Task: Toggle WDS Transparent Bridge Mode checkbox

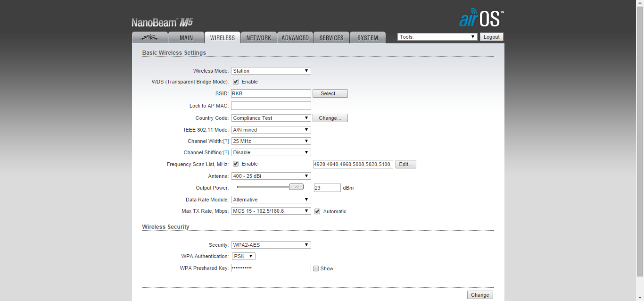Action: 236,82
